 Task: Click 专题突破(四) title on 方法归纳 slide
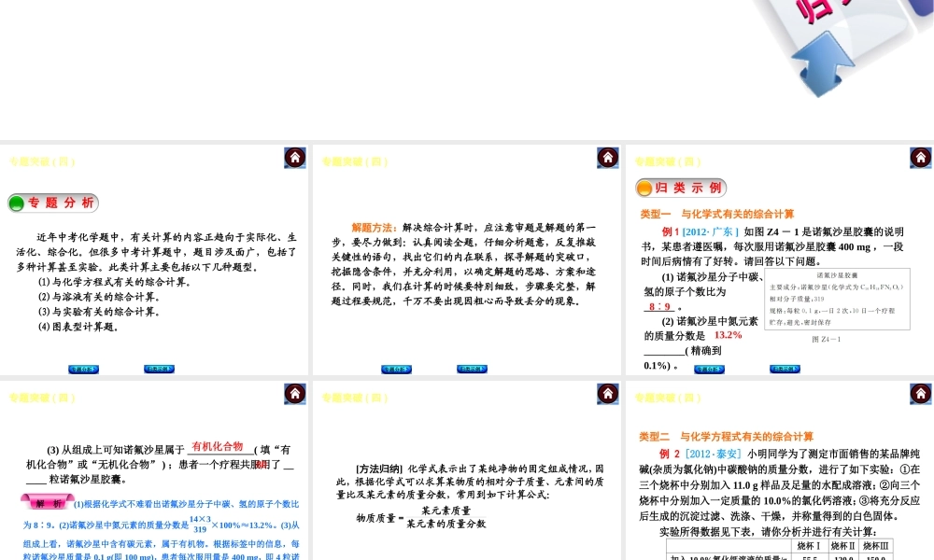click(x=354, y=398)
